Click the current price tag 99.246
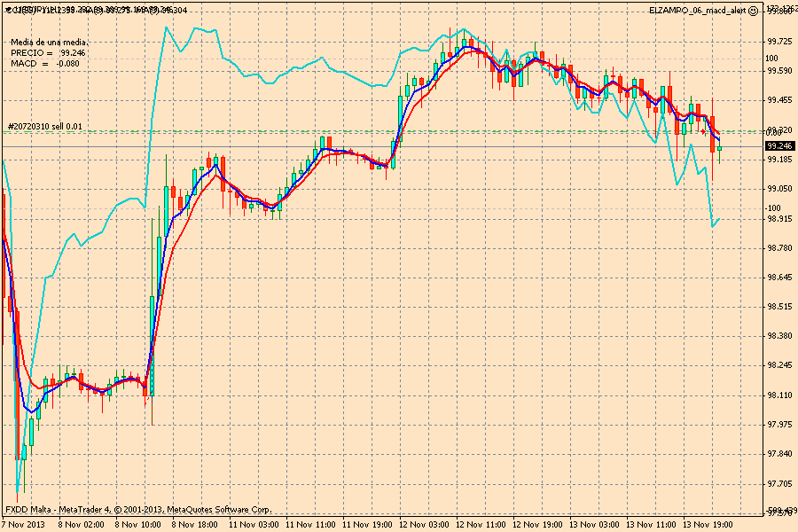798x532 pixels. 779,145
